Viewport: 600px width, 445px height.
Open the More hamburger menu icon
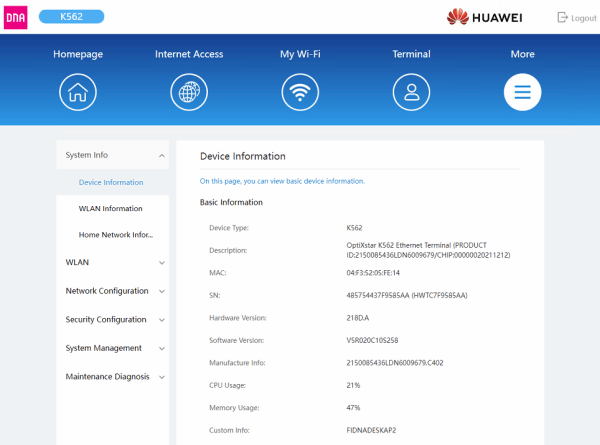coord(522,92)
